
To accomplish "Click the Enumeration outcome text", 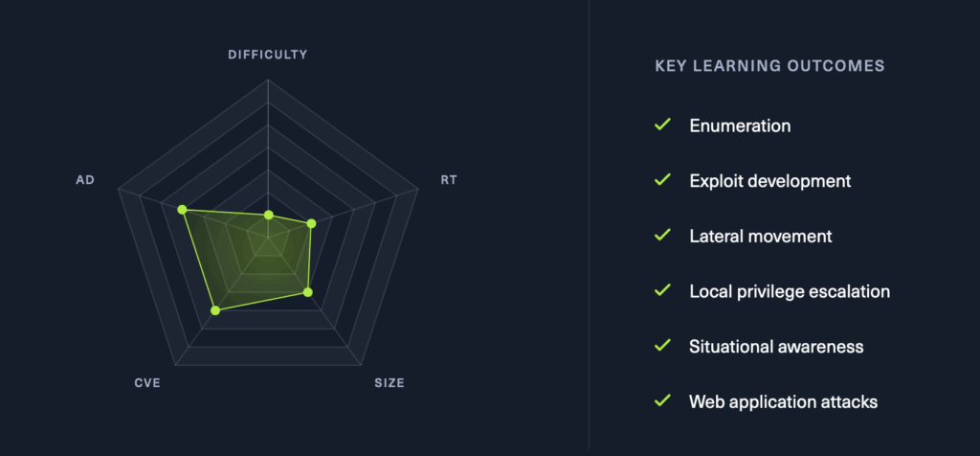I will click(740, 125).
